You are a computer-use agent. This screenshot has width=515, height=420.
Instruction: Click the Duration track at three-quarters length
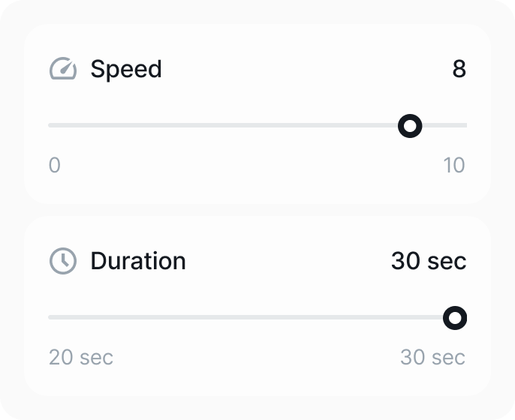coord(363,317)
